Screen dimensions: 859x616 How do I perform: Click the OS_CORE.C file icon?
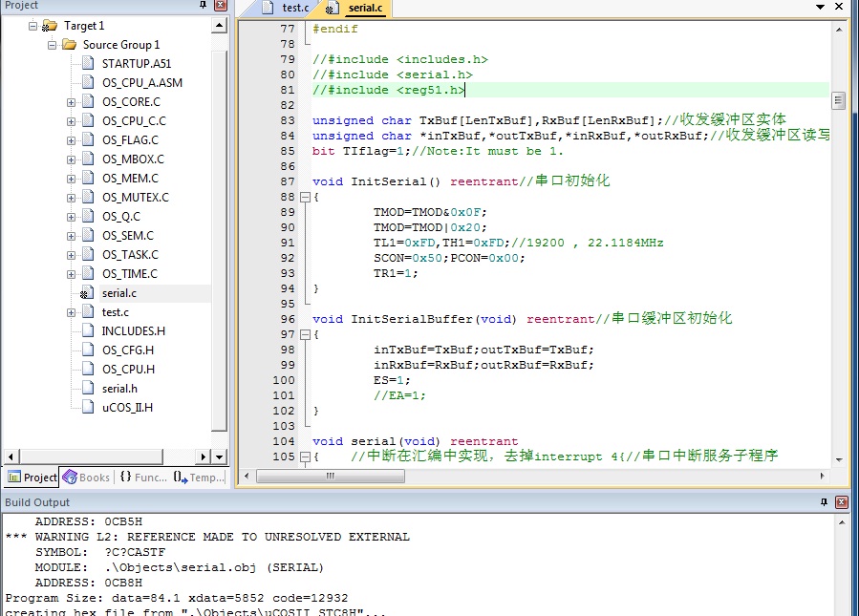point(88,101)
